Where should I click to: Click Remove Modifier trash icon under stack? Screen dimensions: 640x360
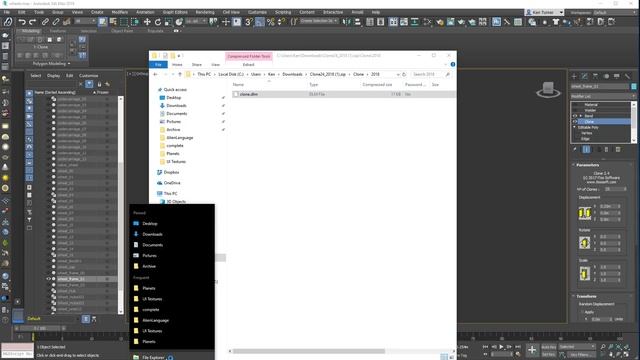click(606, 150)
